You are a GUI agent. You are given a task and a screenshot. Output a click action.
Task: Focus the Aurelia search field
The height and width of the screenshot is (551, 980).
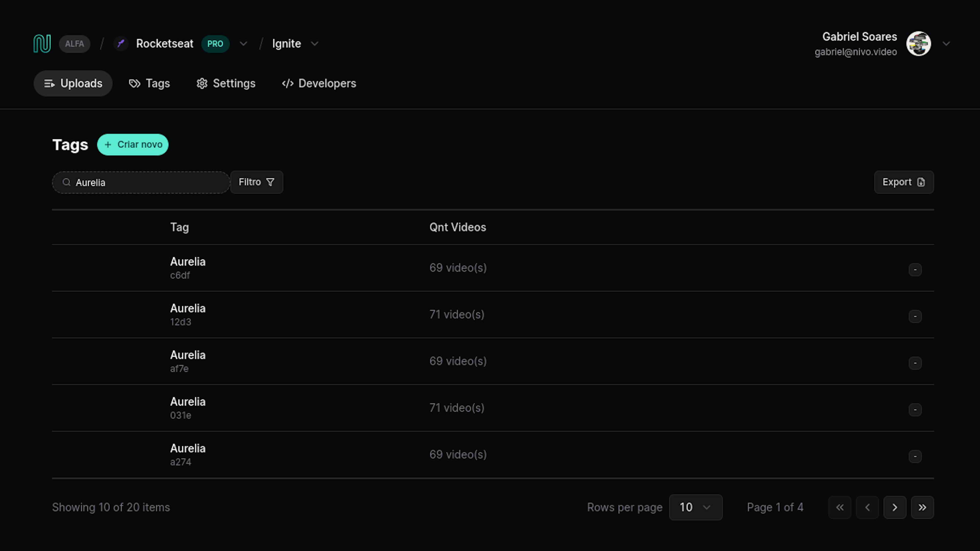(141, 183)
